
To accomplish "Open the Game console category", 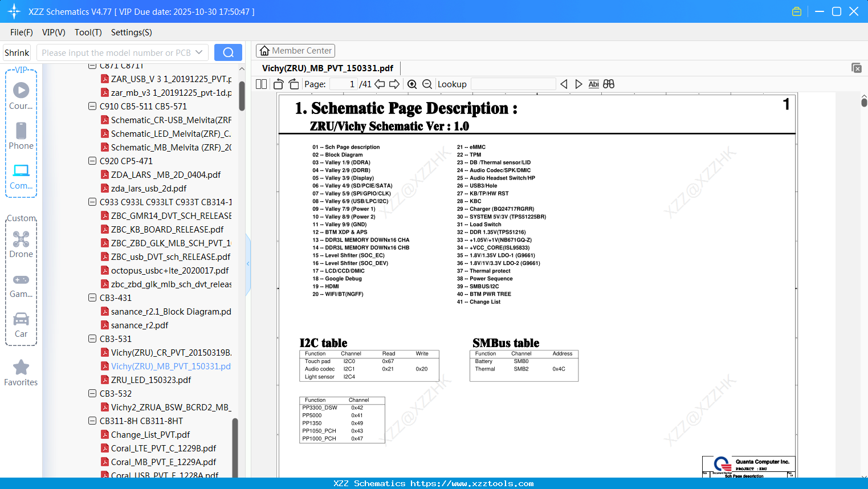I will click(x=21, y=285).
